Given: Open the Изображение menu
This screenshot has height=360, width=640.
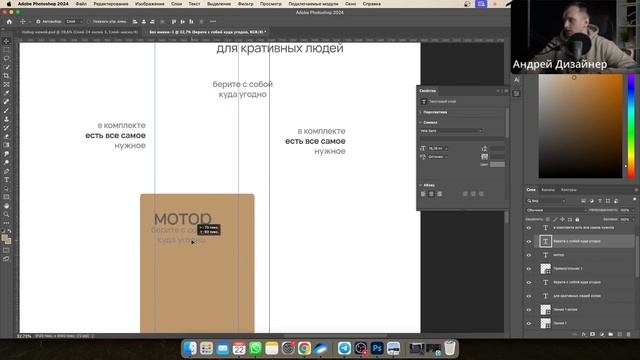Looking at the screenshot, I should (x=149, y=4).
